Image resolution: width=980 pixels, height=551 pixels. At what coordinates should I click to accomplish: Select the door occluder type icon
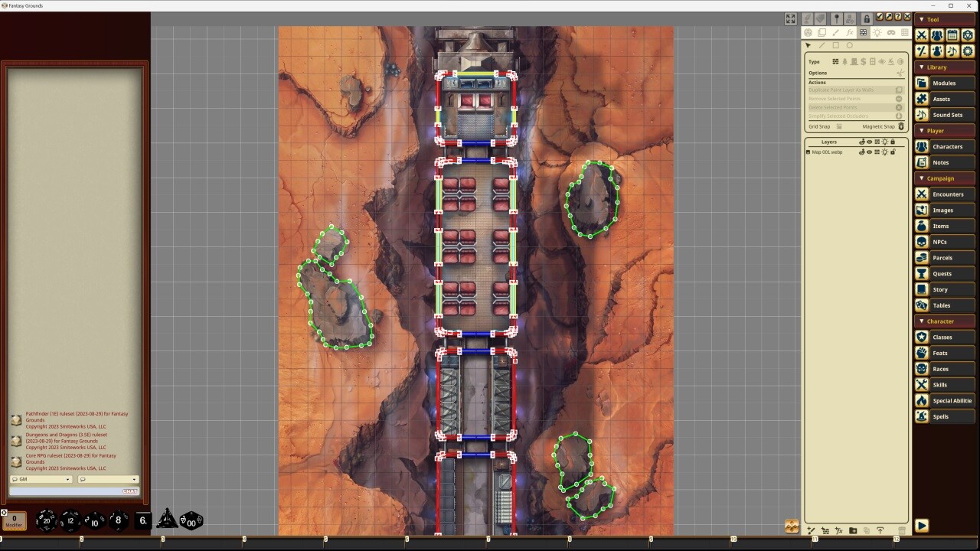click(854, 62)
